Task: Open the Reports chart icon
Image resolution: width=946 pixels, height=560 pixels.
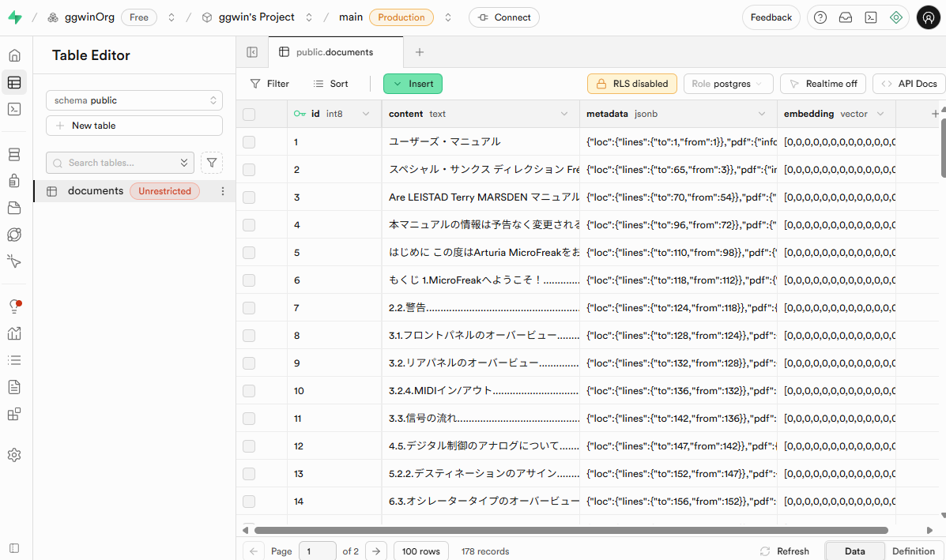Action: pos(14,333)
